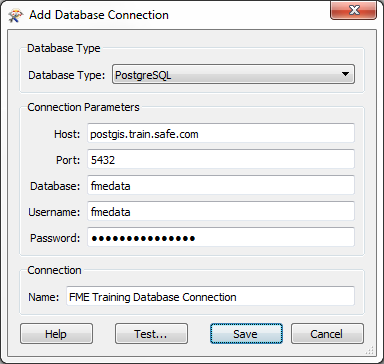Click the Name: label in Connection group

43,297
